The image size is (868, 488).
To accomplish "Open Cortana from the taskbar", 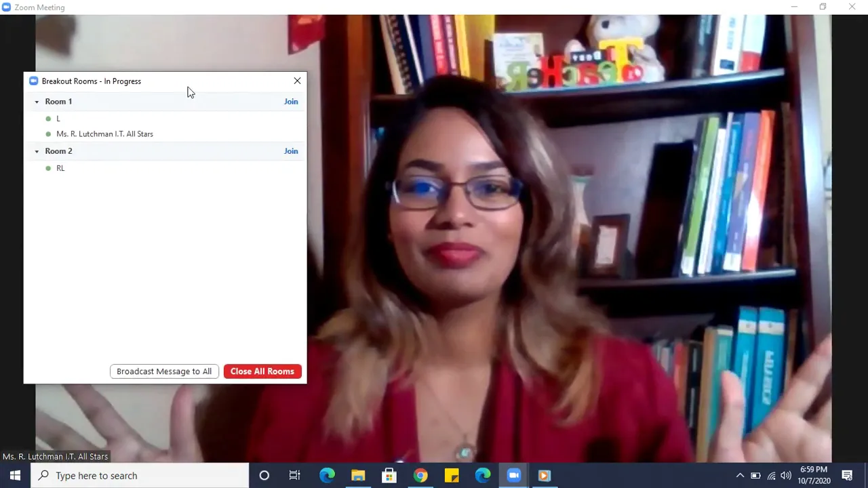I will coord(264,476).
